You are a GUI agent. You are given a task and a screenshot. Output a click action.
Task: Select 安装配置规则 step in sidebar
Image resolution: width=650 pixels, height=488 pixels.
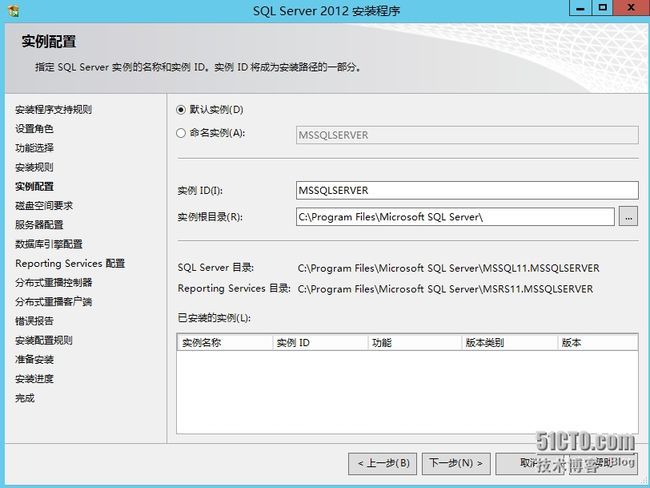(44, 340)
